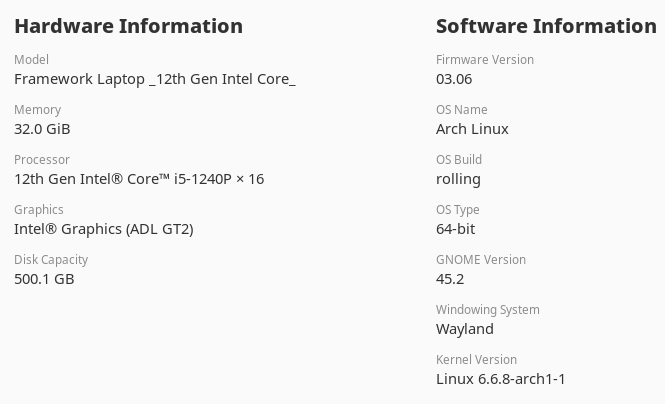Select the Arch Linux OS name value

point(472,129)
